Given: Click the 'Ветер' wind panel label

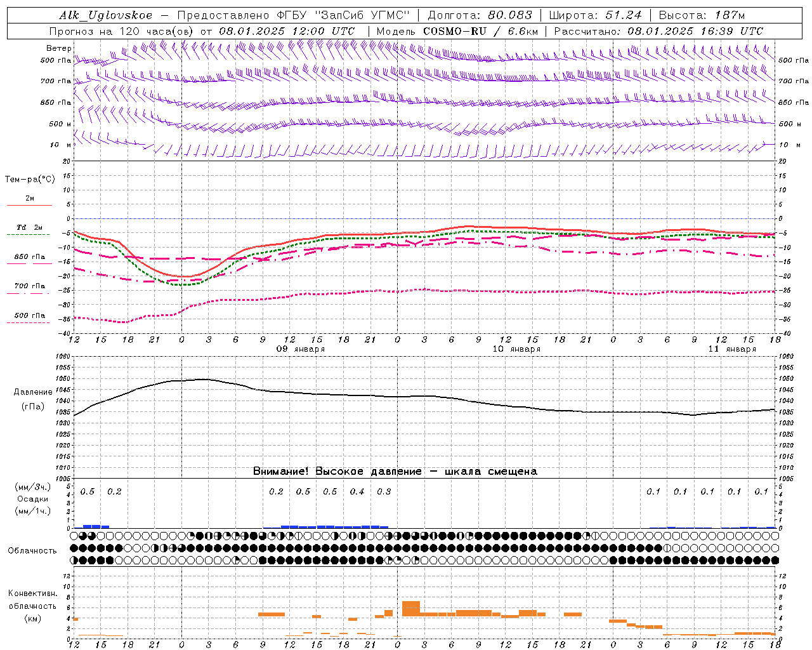Looking at the screenshot, I should click(x=59, y=48).
